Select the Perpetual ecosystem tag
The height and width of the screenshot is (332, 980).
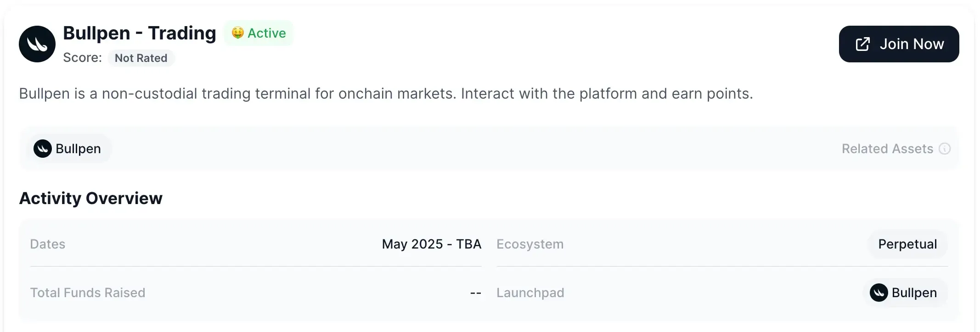pyautogui.click(x=907, y=244)
